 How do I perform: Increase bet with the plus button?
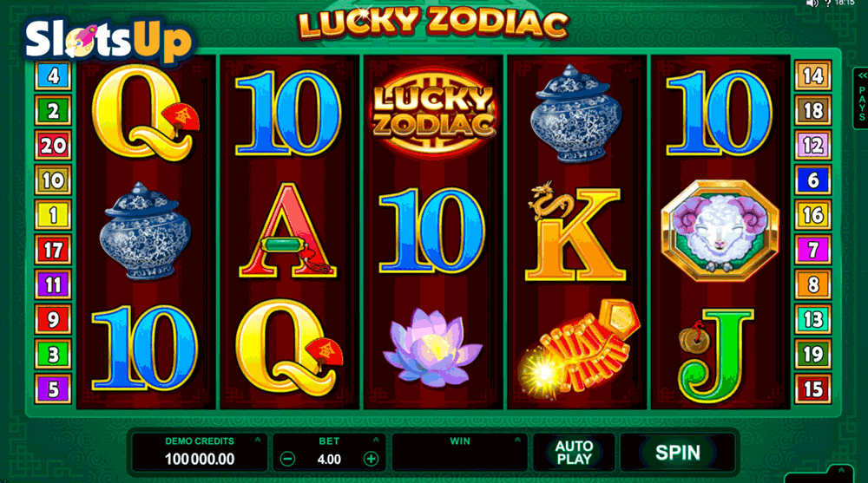click(371, 459)
